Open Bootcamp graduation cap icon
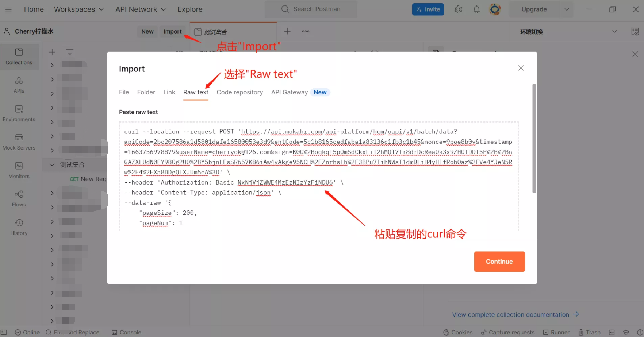The image size is (644, 337). [626, 332]
